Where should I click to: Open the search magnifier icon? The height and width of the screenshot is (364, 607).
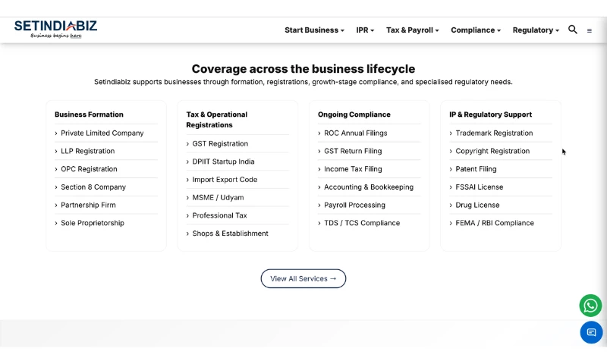[573, 30]
